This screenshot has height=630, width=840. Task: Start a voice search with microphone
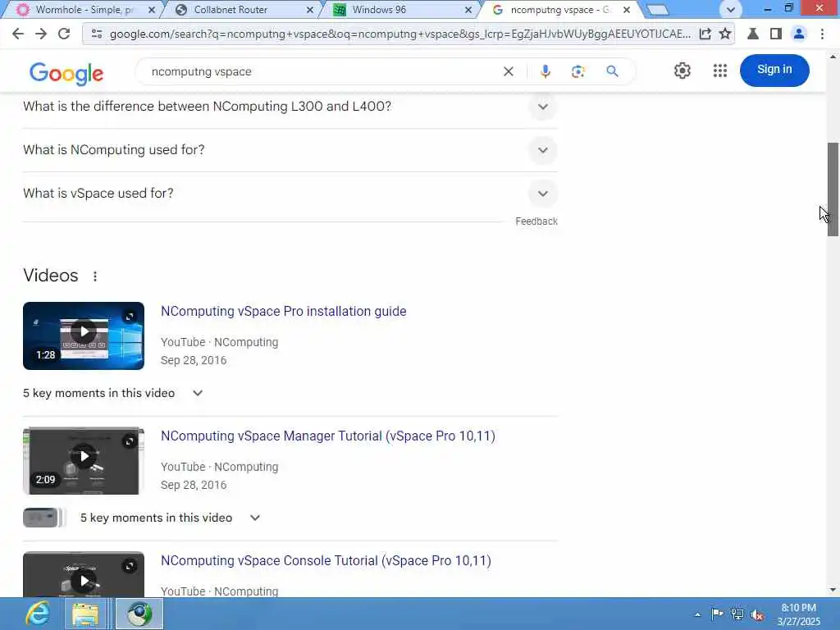click(x=545, y=71)
